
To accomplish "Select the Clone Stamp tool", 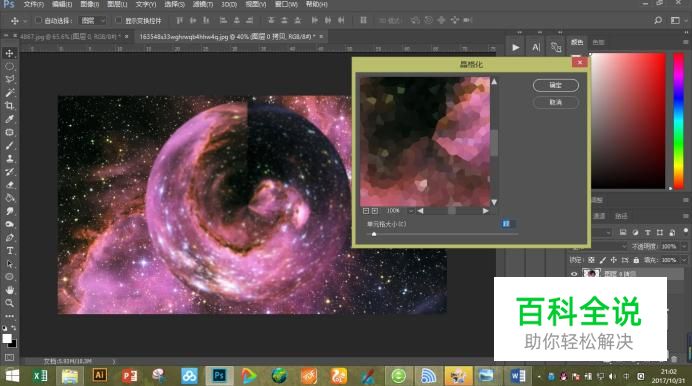I will tap(9, 158).
